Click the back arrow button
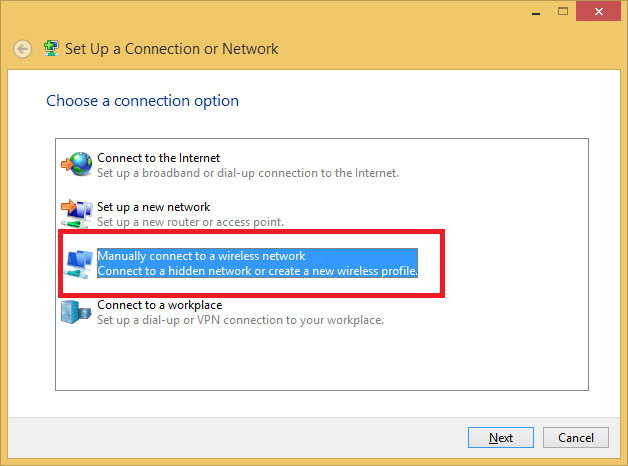Image resolution: width=628 pixels, height=466 pixels. pos(23,49)
